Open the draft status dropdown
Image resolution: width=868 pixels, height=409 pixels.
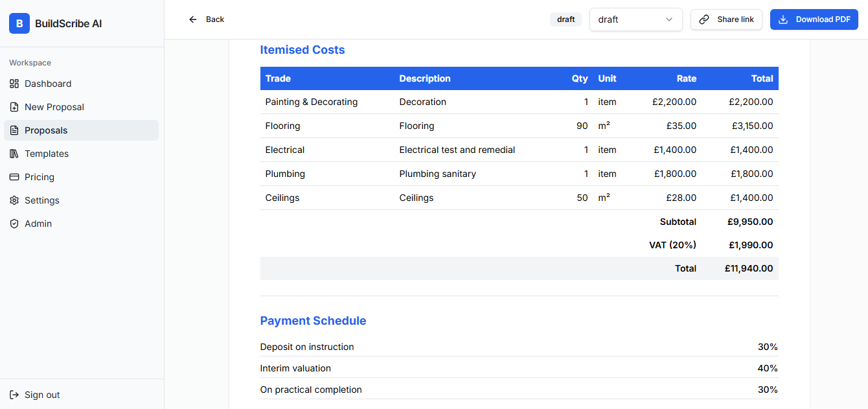coord(636,19)
